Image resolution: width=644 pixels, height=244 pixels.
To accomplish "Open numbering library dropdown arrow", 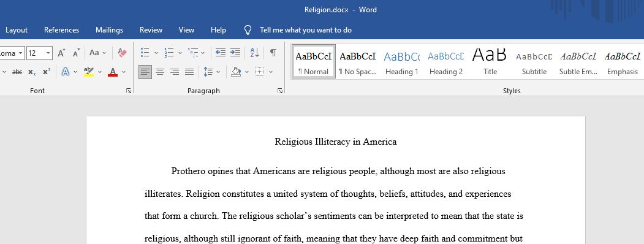I will click(180, 53).
